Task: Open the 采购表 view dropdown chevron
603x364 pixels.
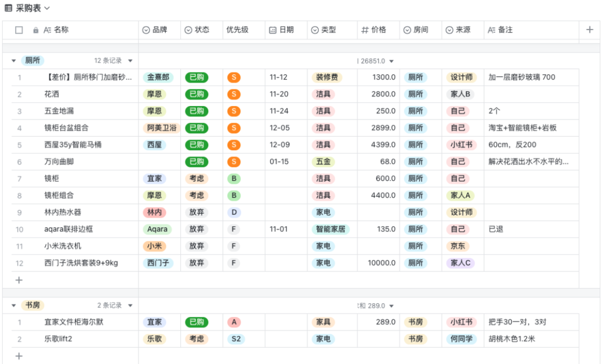Action: tap(47, 8)
